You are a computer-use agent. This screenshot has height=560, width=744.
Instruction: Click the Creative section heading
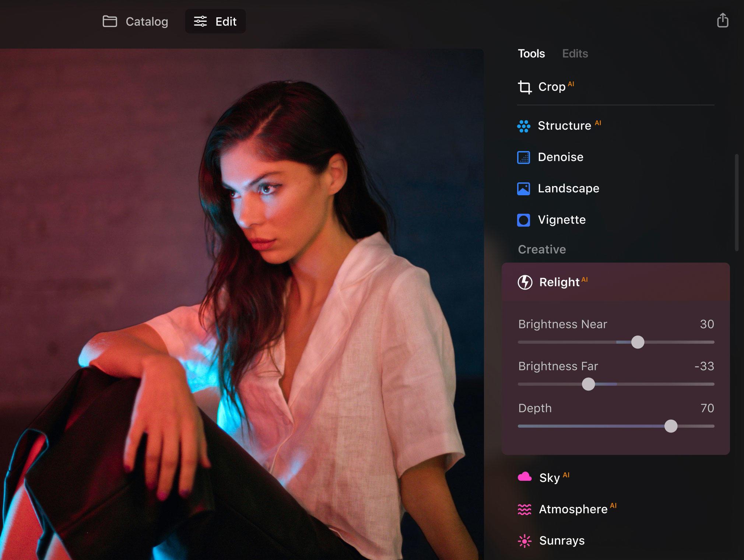tap(542, 249)
